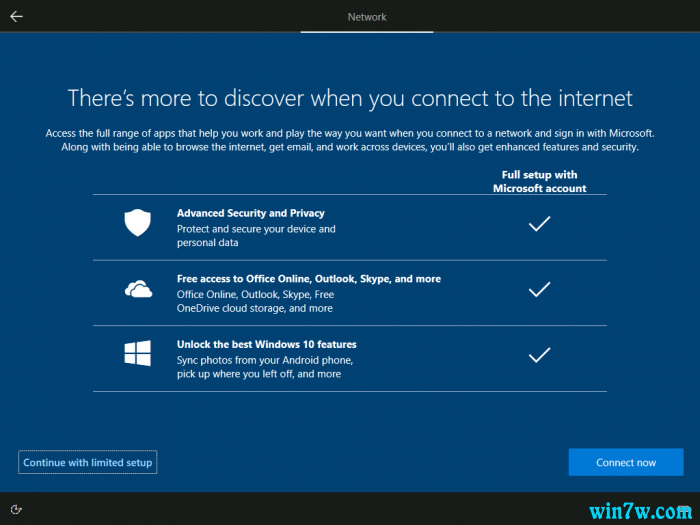Click 'Unlock the best Windows 10 features' title

267,344
